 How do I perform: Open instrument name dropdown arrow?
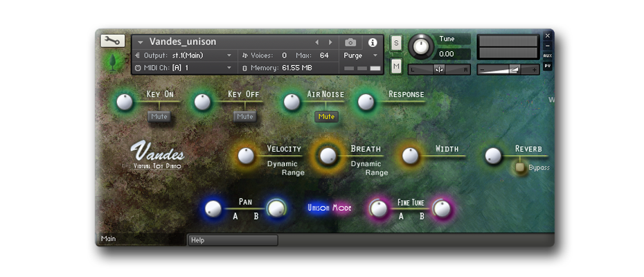click(x=141, y=42)
